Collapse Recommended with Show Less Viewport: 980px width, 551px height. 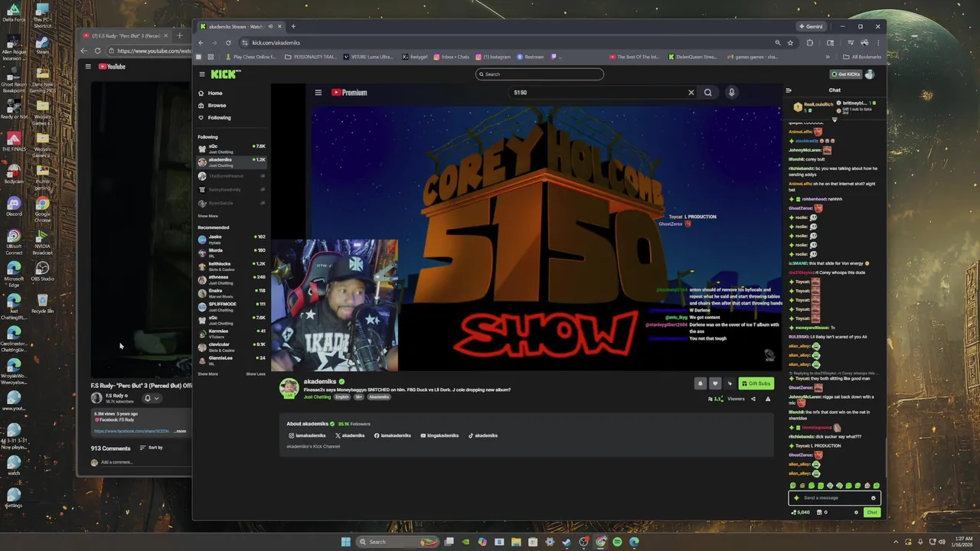[x=256, y=374]
